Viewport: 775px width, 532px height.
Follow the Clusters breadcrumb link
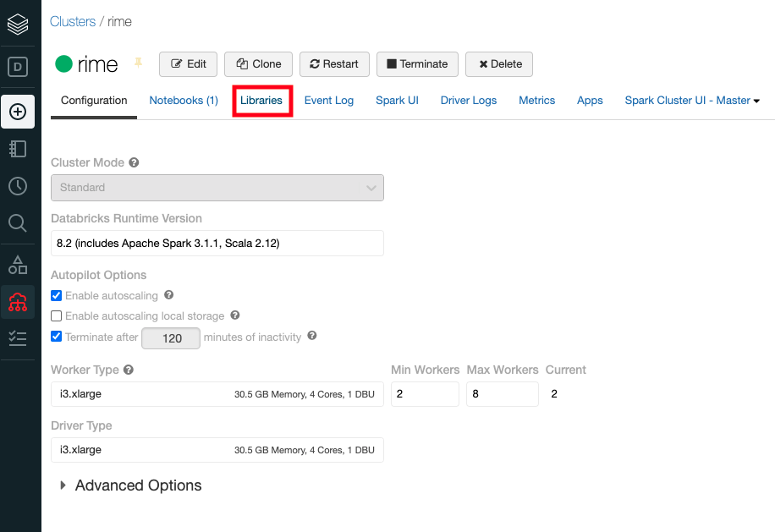click(73, 22)
